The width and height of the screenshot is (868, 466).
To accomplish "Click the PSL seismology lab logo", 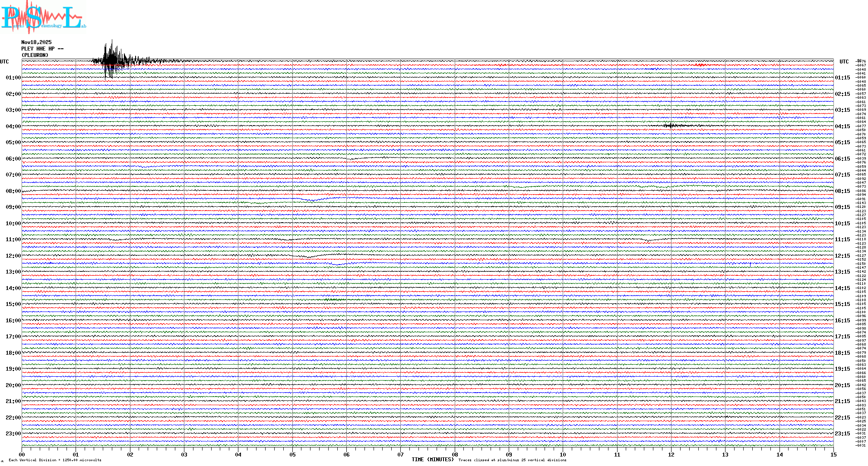I will 43,17.
